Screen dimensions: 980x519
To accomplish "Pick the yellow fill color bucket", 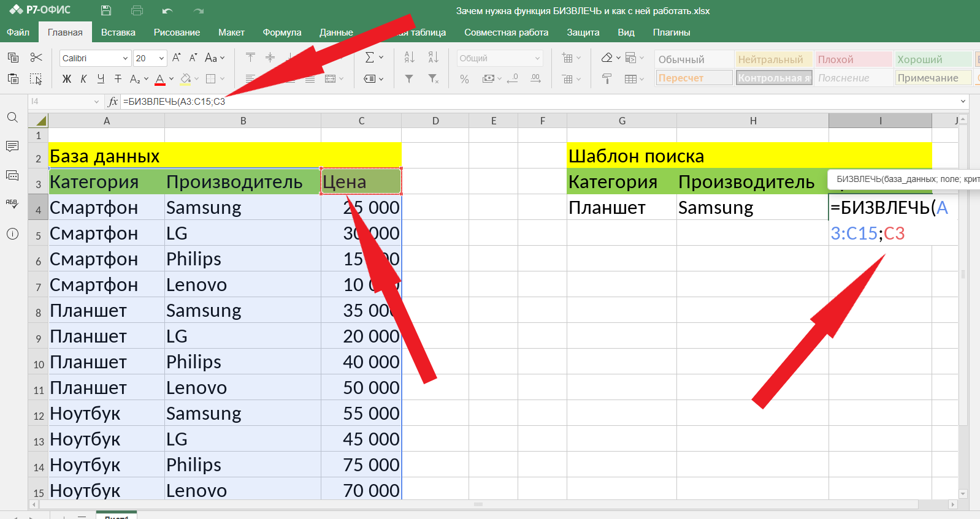I will [x=186, y=78].
